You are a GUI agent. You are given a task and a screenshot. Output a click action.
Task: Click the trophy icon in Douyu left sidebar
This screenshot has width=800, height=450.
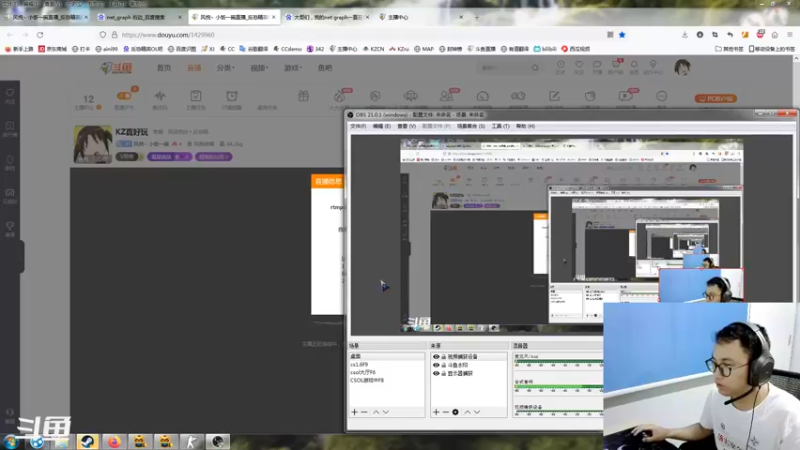(x=10, y=226)
